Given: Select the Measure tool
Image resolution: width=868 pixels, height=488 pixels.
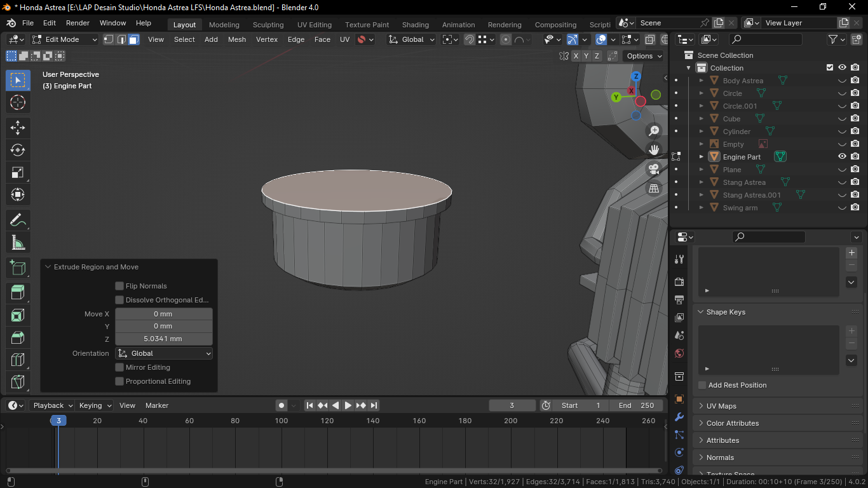Looking at the screenshot, I should coord(18,243).
